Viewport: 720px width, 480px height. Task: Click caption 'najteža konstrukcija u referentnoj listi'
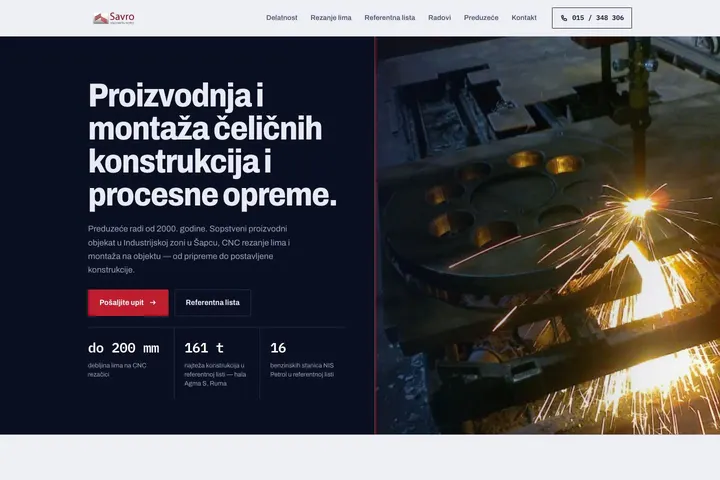[215, 374]
